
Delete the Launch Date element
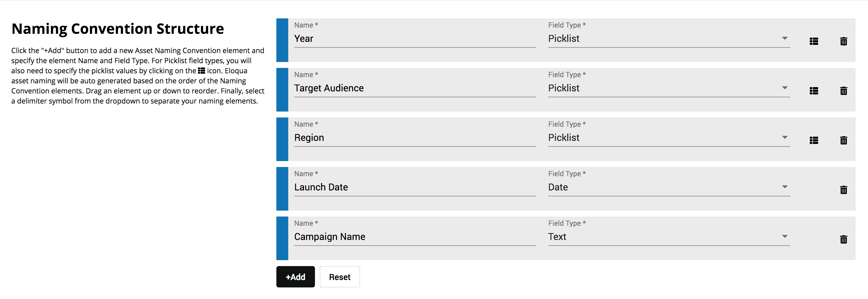tap(843, 190)
